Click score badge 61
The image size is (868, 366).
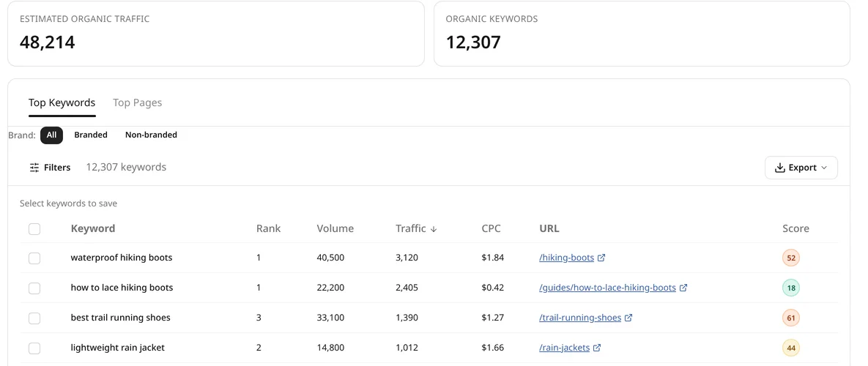(x=791, y=318)
